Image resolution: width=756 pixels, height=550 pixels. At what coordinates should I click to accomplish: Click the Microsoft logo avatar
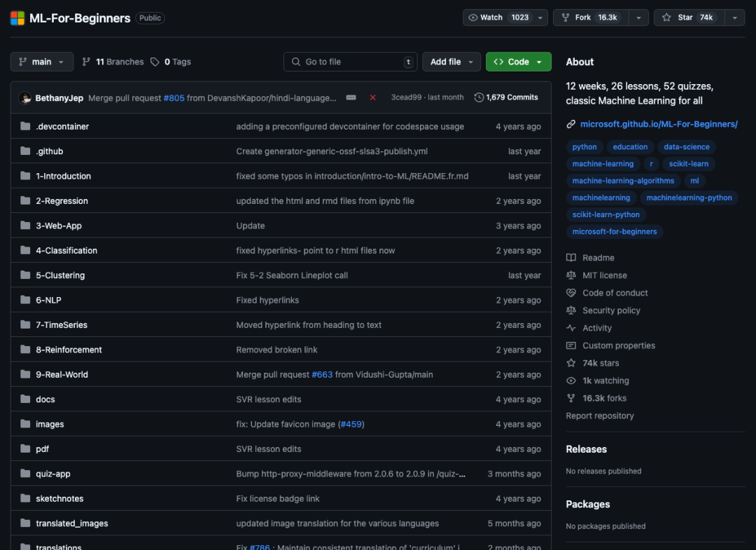click(17, 18)
